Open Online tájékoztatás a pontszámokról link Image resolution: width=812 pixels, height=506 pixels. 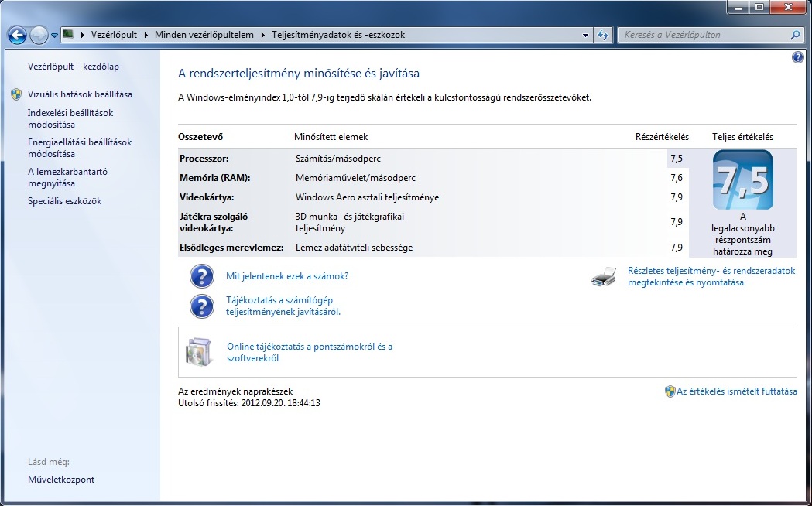tap(310, 352)
